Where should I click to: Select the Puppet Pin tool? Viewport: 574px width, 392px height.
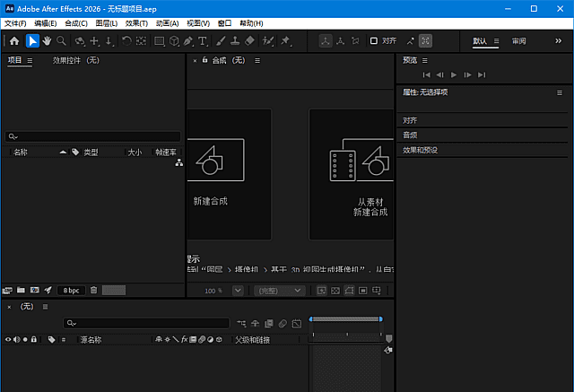click(x=285, y=41)
